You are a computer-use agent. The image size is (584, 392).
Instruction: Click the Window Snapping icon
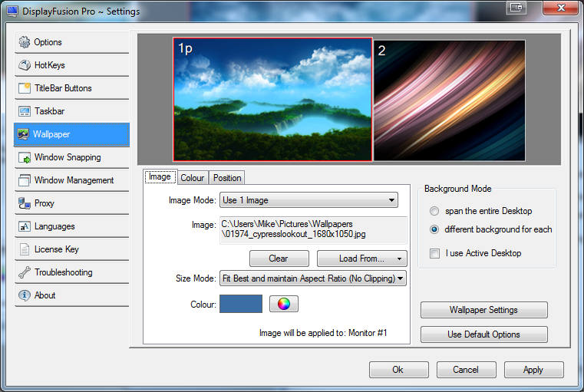pos(25,157)
